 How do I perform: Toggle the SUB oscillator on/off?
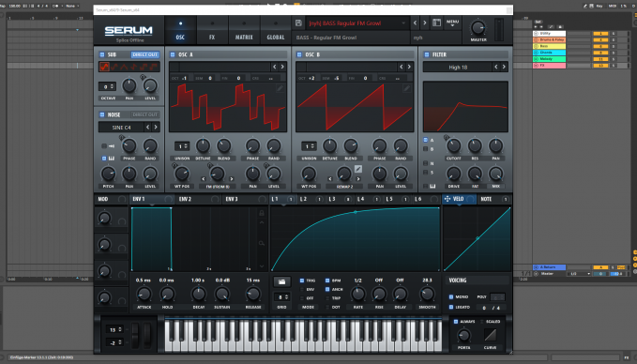(x=102, y=54)
